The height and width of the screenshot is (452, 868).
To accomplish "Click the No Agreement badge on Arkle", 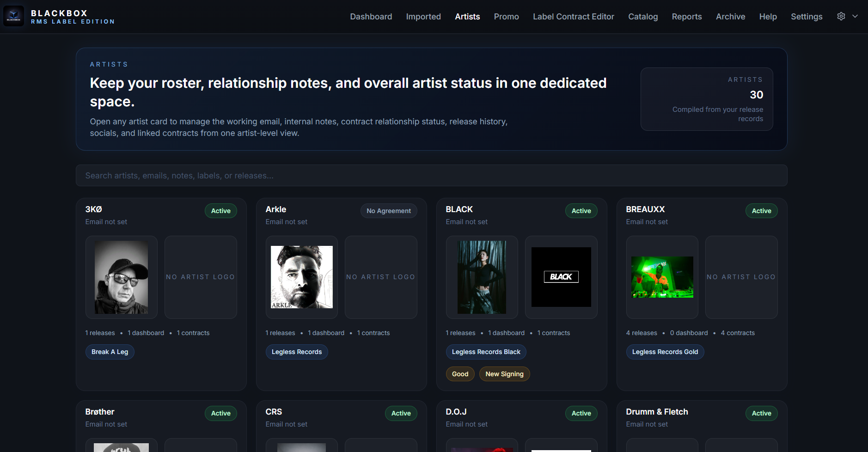I will click(388, 211).
